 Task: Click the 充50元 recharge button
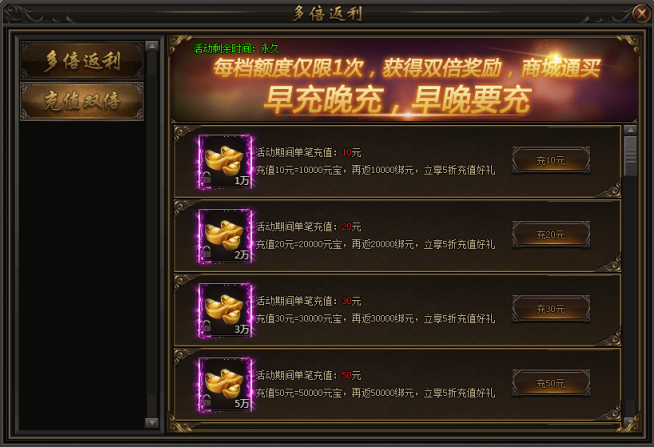click(551, 383)
